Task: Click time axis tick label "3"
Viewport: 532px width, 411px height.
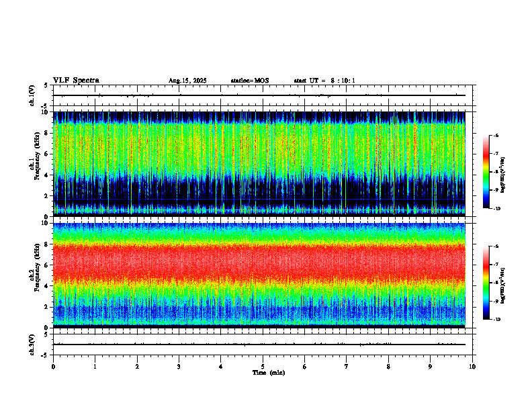Action: 179,367
